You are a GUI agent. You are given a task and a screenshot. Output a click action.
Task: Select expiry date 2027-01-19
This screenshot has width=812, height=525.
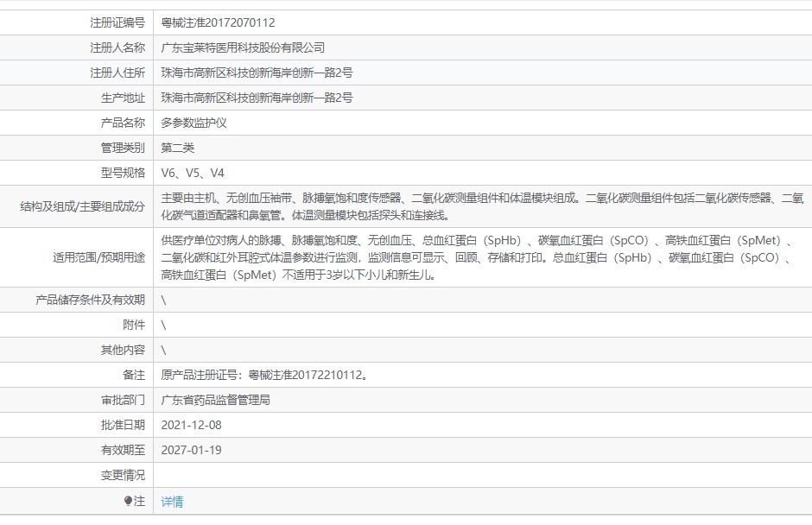click(x=191, y=450)
